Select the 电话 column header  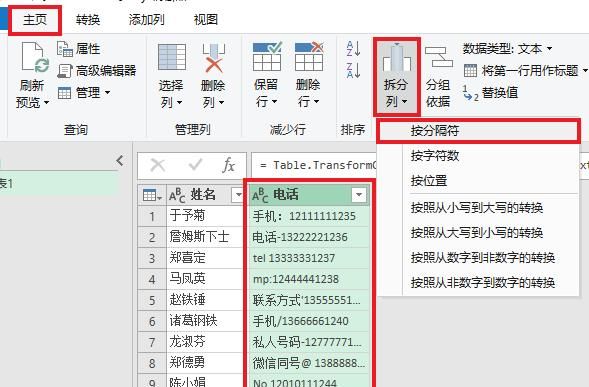click(309, 195)
